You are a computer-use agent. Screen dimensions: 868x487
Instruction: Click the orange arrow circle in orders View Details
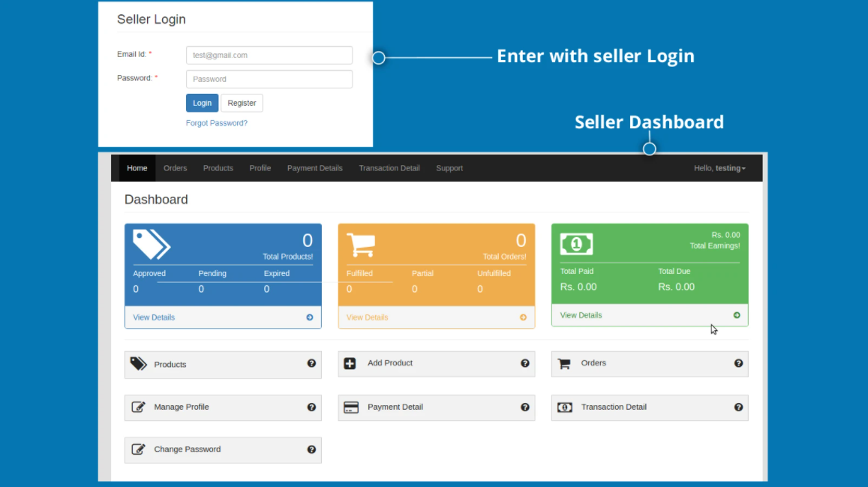[x=523, y=317]
